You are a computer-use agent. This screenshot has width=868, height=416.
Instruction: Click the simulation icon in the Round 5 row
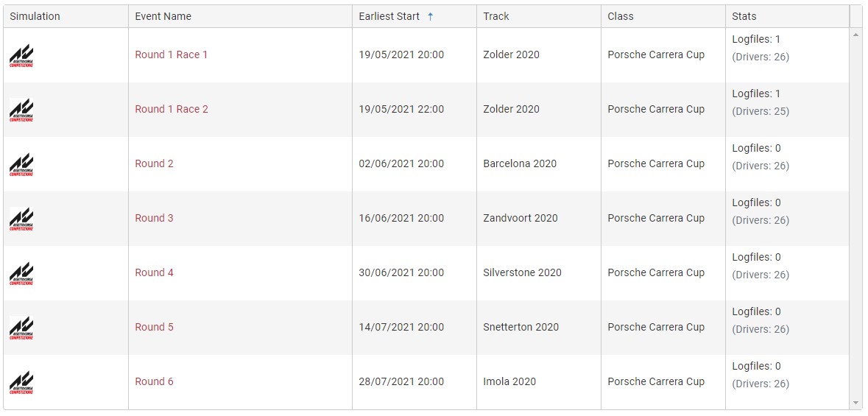[21, 328]
